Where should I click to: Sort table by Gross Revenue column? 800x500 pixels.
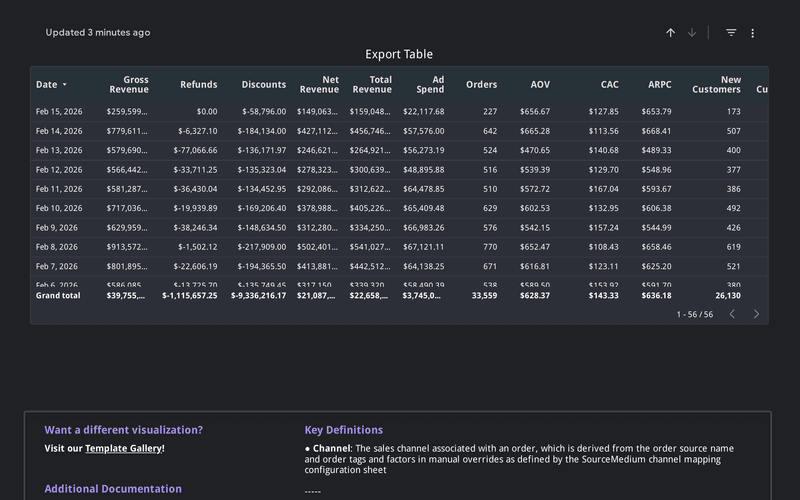128,85
